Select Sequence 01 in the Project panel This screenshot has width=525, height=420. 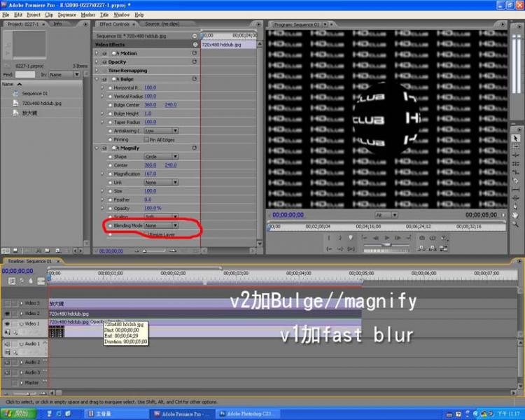pos(34,93)
